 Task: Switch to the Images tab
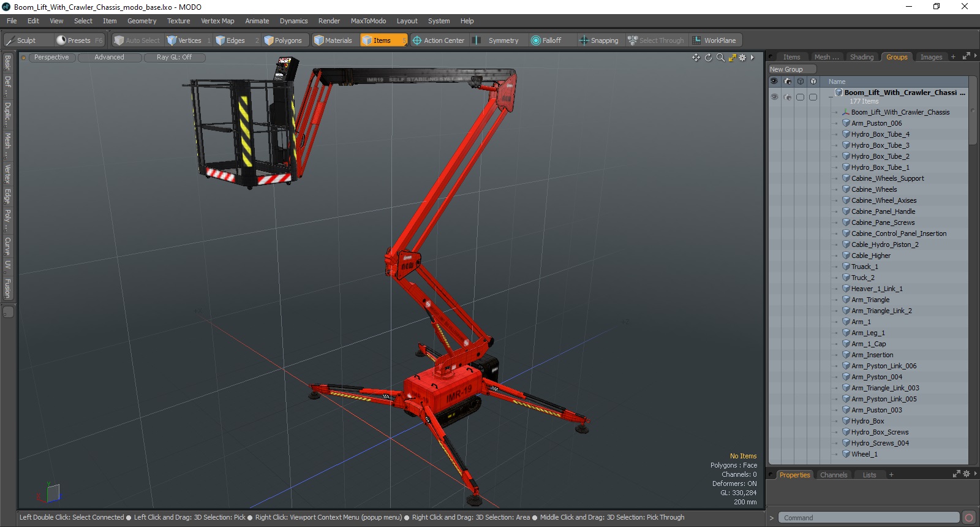pyautogui.click(x=931, y=57)
